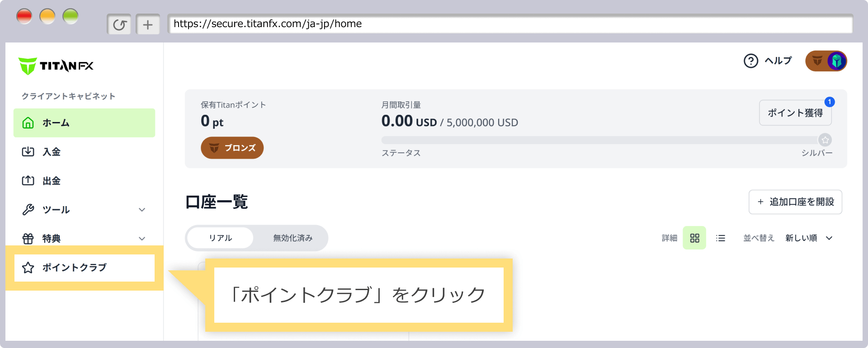Switch account list to list view
Screen dimensions: 868x348
[x=721, y=238]
